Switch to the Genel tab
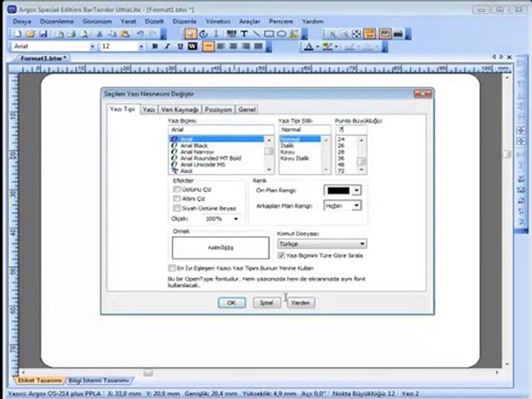 247,110
